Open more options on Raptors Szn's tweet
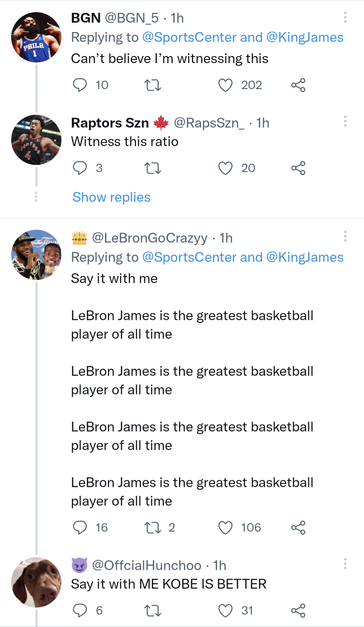Image resolution: width=364 pixels, height=627 pixels. click(x=345, y=121)
